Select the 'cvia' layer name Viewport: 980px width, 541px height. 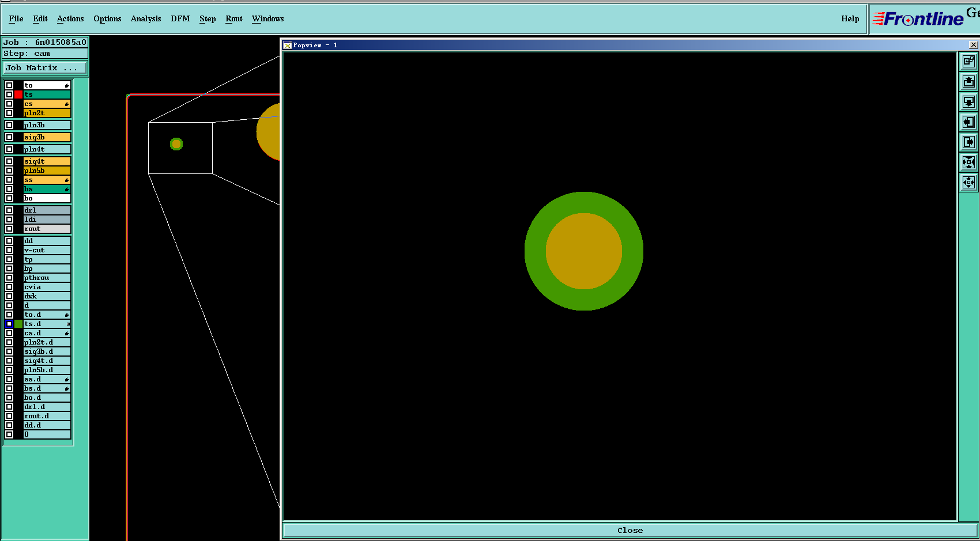coord(47,287)
